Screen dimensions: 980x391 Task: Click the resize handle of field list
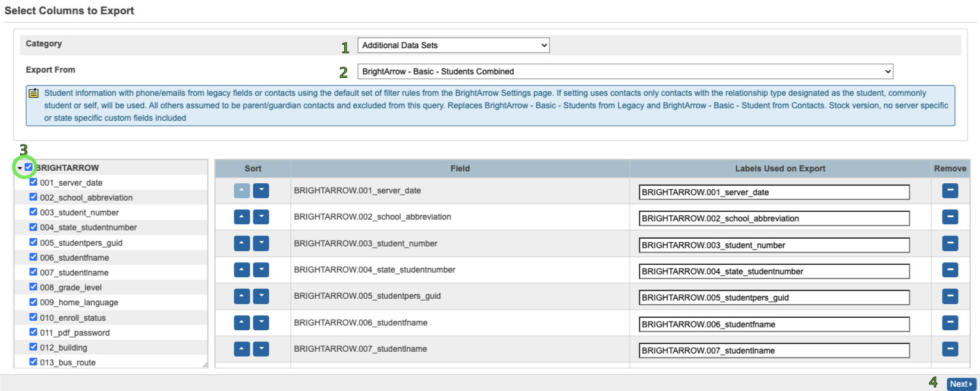point(205,365)
